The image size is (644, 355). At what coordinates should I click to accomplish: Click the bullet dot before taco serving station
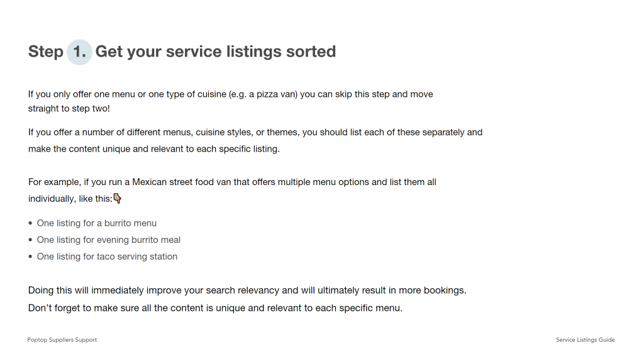[x=31, y=257]
